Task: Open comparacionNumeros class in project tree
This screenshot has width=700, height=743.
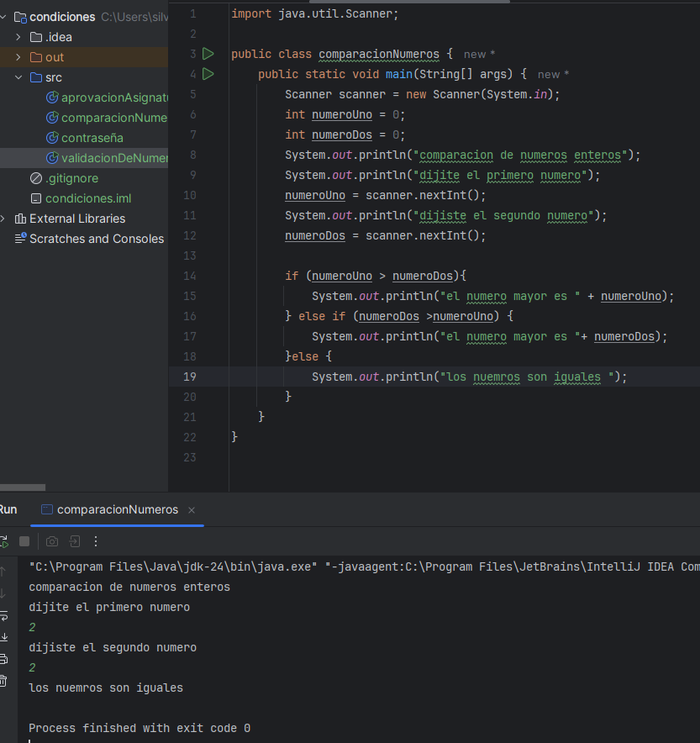Action: [107, 118]
